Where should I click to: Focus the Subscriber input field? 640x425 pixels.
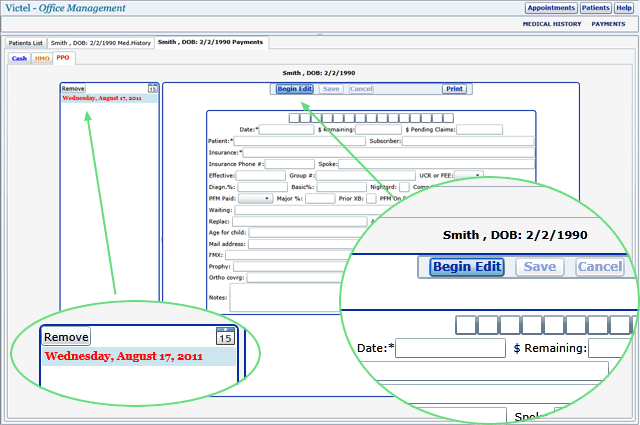point(468,141)
